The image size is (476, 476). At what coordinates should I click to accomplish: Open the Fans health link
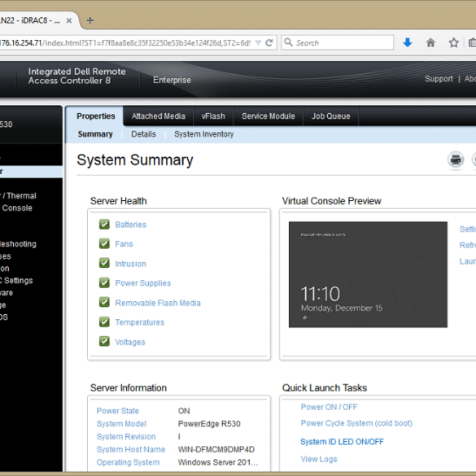(124, 244)
